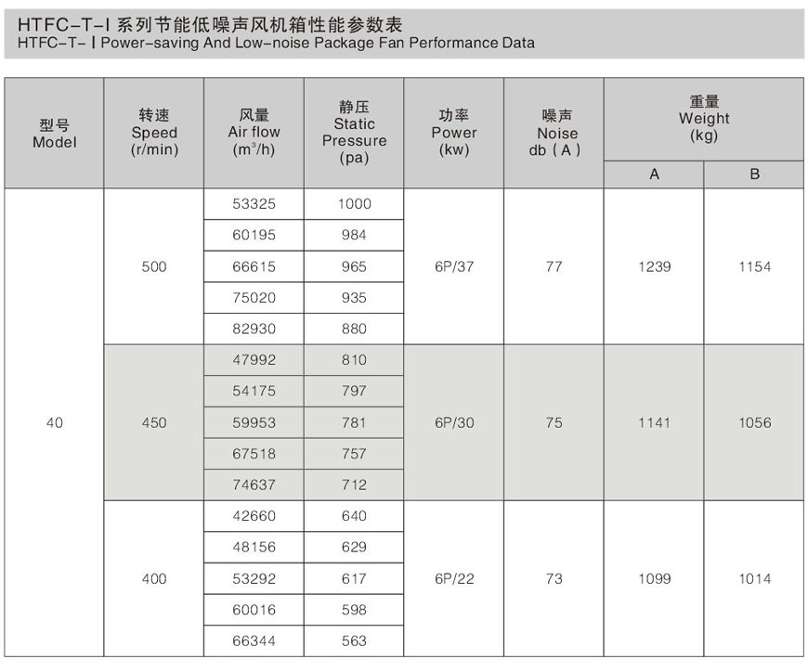
Task: Select weight sub-column header A
Action: click(654, 174)
